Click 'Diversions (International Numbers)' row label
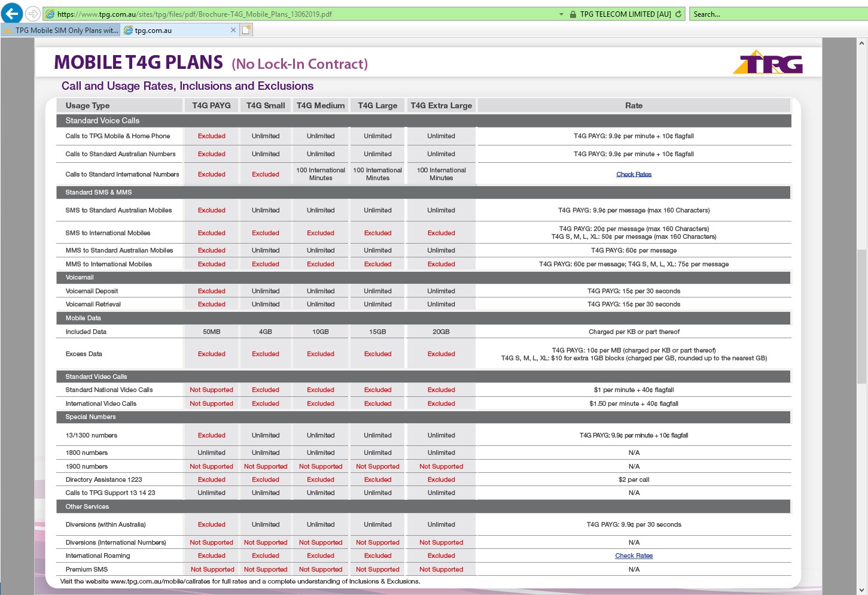868x595 pixels. tap(115, 542)
